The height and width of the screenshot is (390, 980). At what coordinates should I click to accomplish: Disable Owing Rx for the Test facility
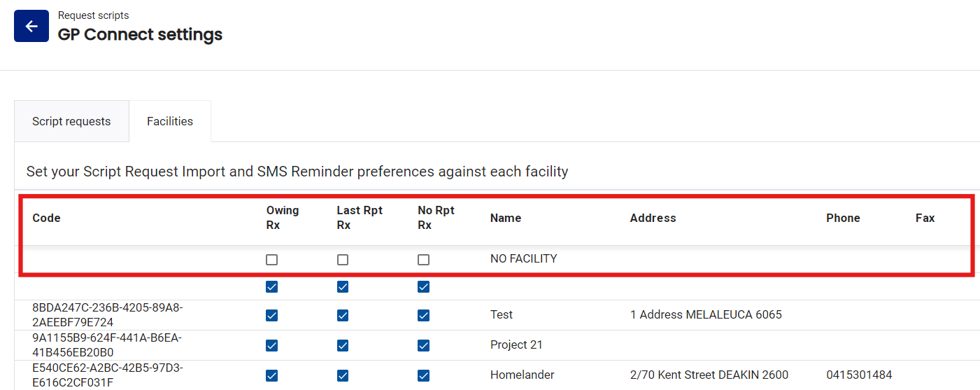[272, 316]
